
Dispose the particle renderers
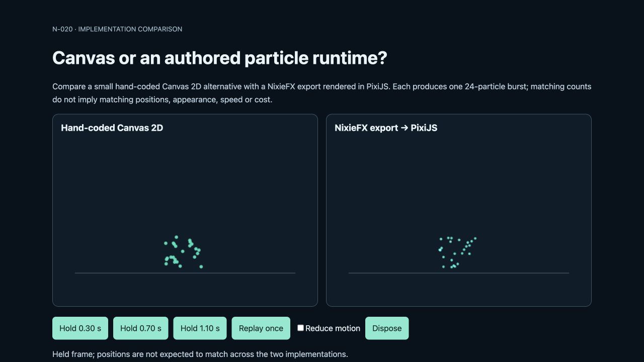[x=387, y=328]
